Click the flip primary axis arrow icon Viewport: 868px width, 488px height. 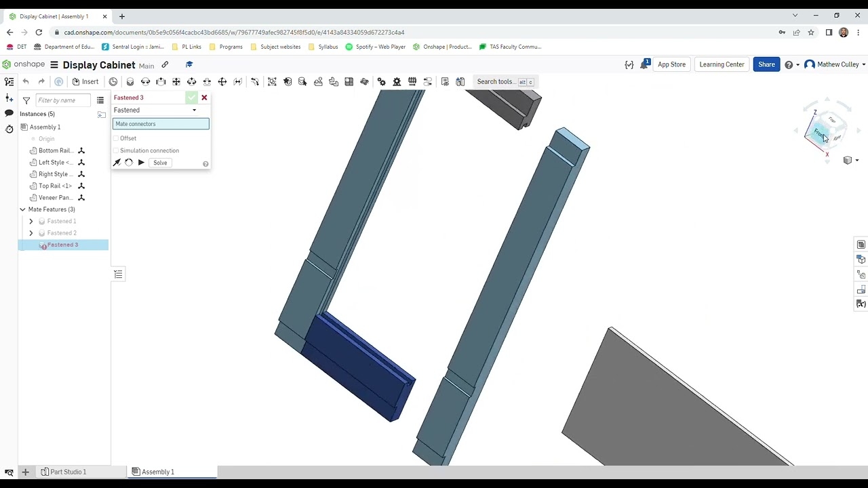117,163
